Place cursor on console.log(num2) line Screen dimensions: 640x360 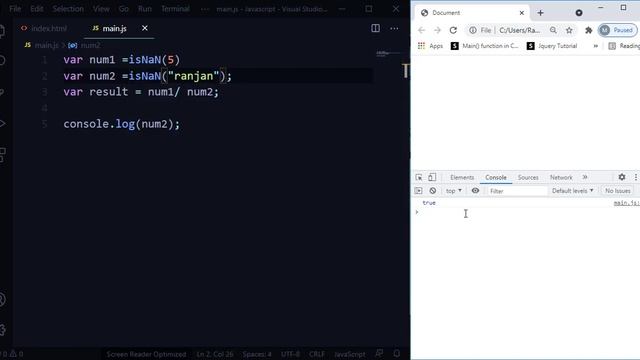click(121, 124)
